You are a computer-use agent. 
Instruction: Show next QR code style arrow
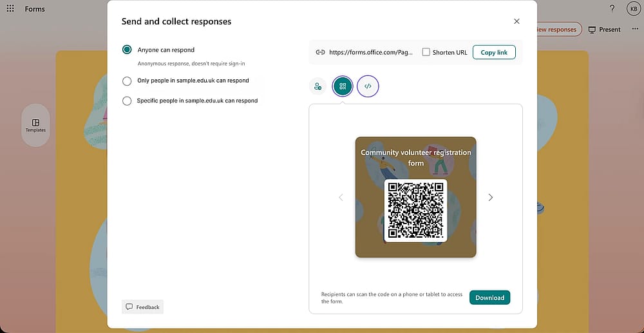pos(490,198)
